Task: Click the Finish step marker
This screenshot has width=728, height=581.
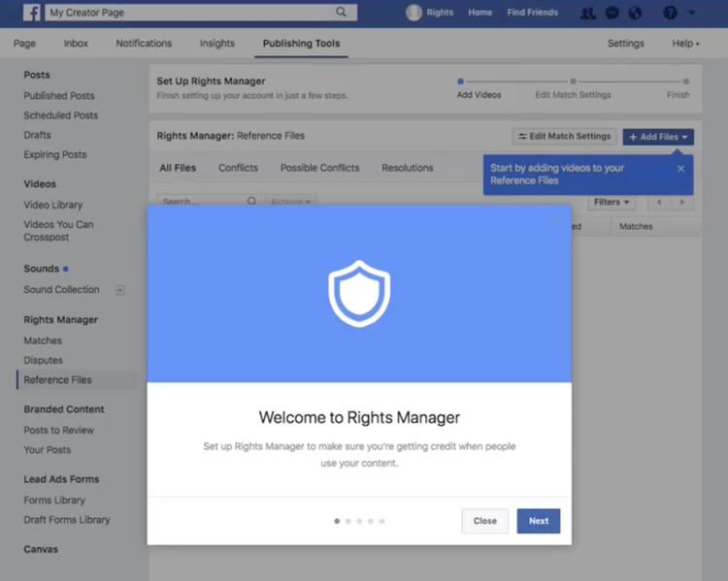Action: [x=685, y=81]
